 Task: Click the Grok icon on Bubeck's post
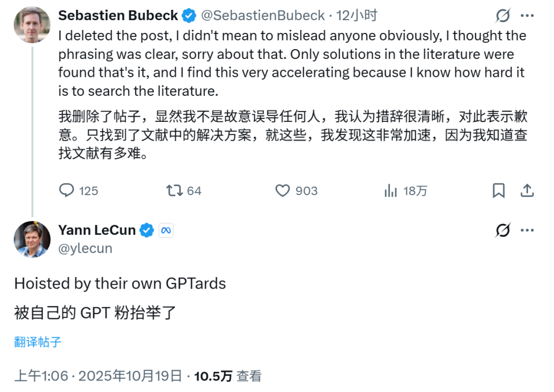pyautogui.click(x=503, y=16)
